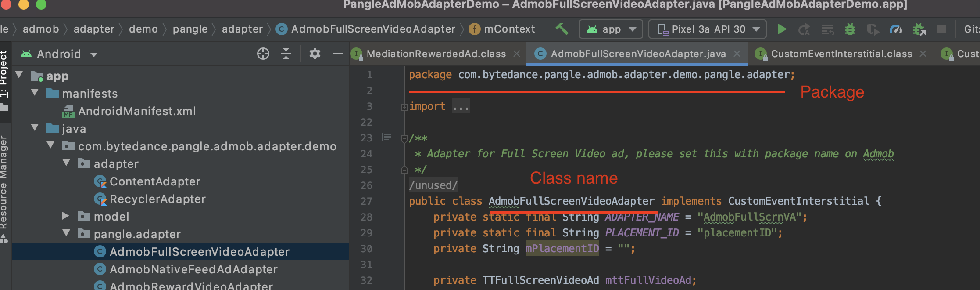This screenshot has height=290, width=980.
Task: Run the app with green play button
Action: (782, 29)
